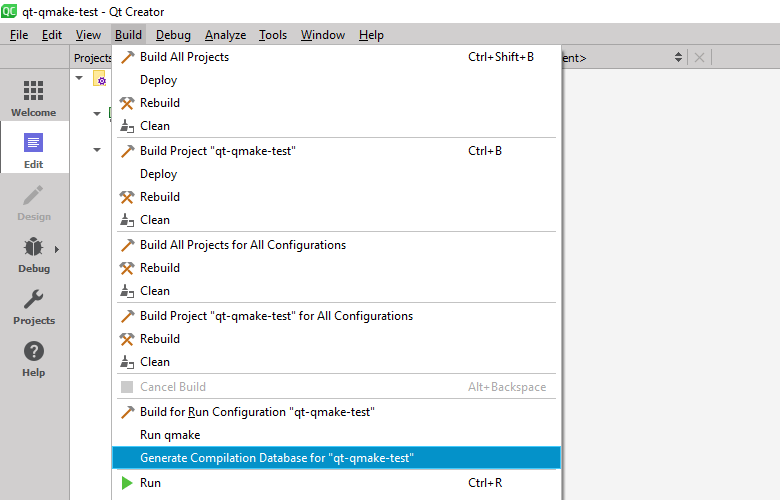Click Build Project "qt-qmake-test" entry
Viewport: 780px width, 500px height.
[218, 151]
